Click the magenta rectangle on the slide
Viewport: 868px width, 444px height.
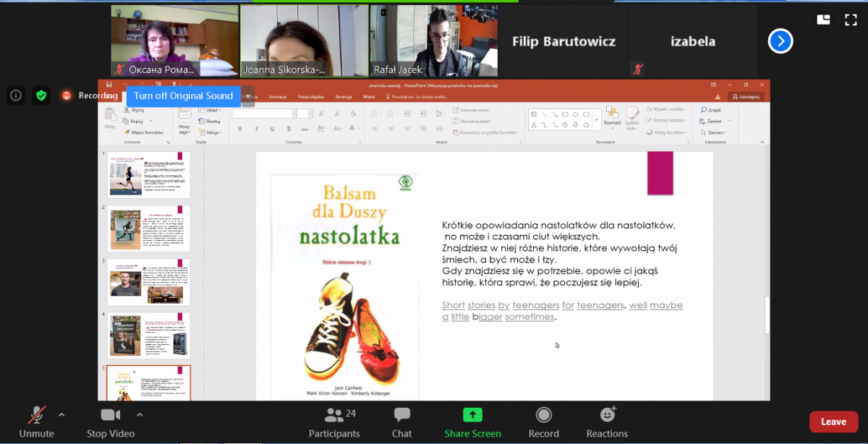click(x=660, y=174)
